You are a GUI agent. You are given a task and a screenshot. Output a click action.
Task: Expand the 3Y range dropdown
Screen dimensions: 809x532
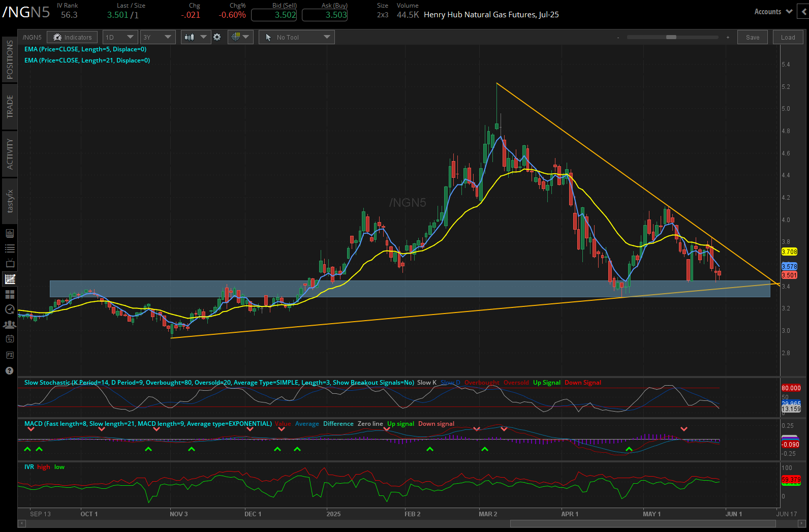158,37
